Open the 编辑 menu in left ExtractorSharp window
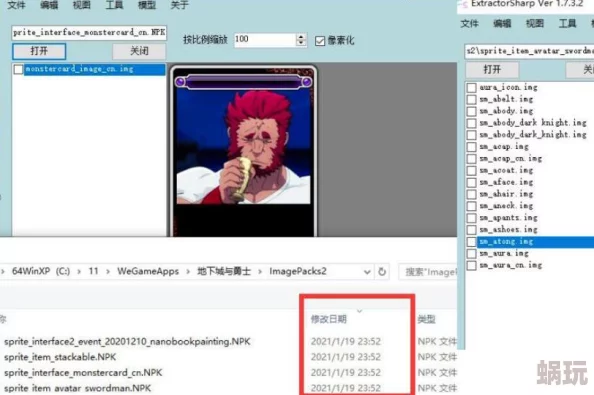 49,5
